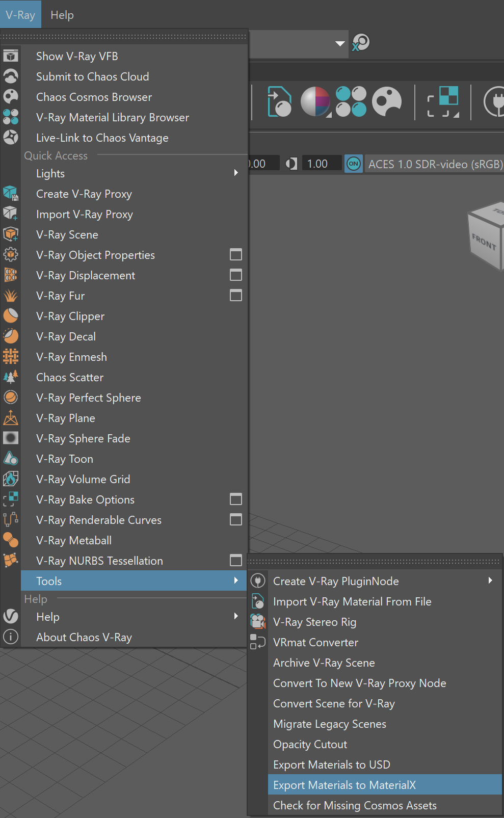504x818 pixels.
Task: Open V-Ray Fur option box
Action: click(236, 295)
